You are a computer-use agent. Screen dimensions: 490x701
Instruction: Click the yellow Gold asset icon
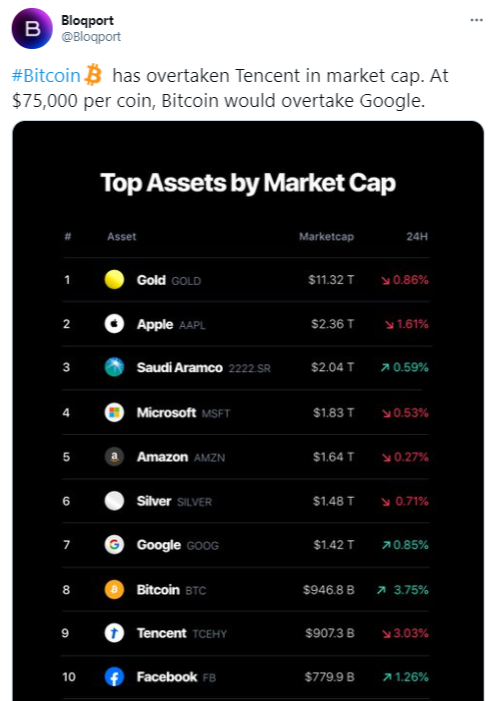[114, 279]
